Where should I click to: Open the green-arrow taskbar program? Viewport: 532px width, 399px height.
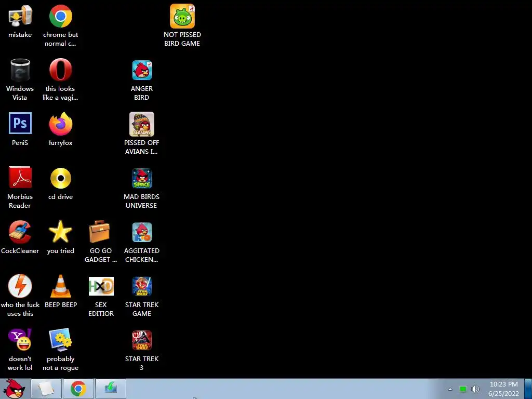[x=111, y=389]
